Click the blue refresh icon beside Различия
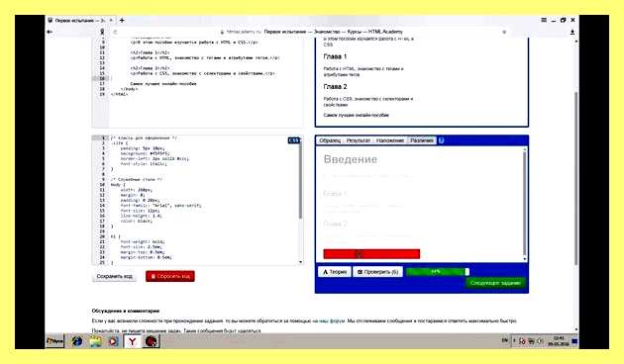 point(441,140)
